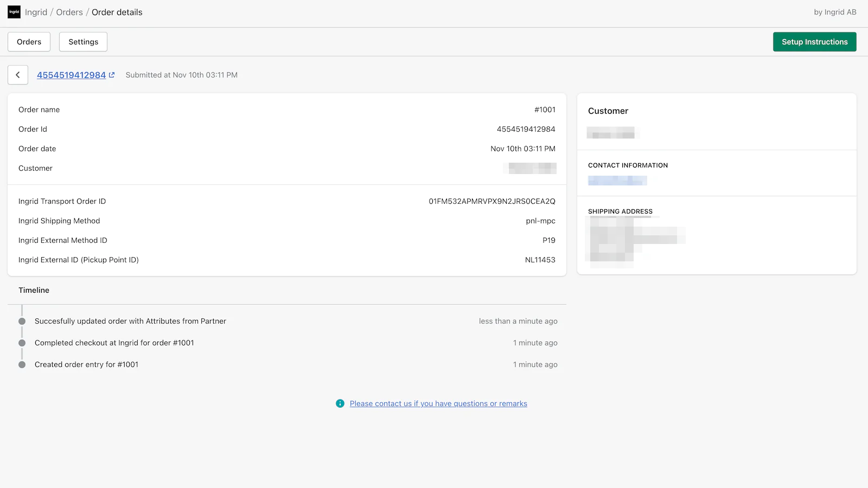Select timeline dot for Completed checkout entry
This screenshot has height=488, width=868.
click(x=22, y=343)
